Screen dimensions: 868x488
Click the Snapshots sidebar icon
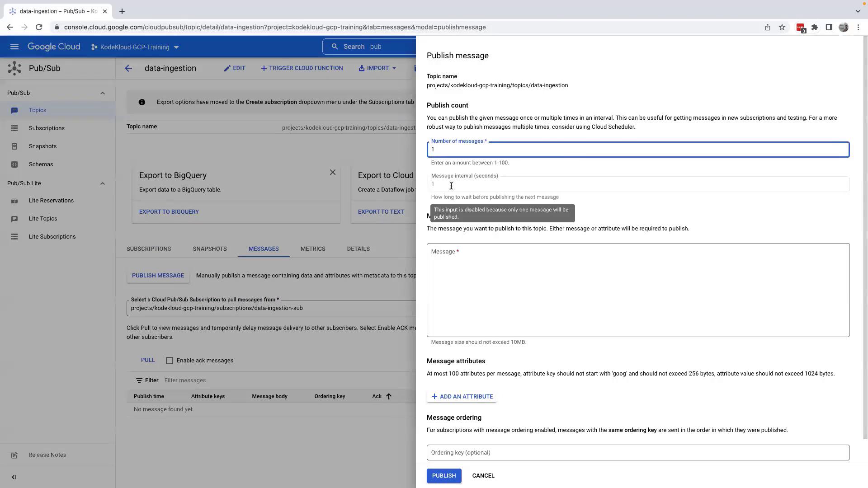[x=14, y=146]
